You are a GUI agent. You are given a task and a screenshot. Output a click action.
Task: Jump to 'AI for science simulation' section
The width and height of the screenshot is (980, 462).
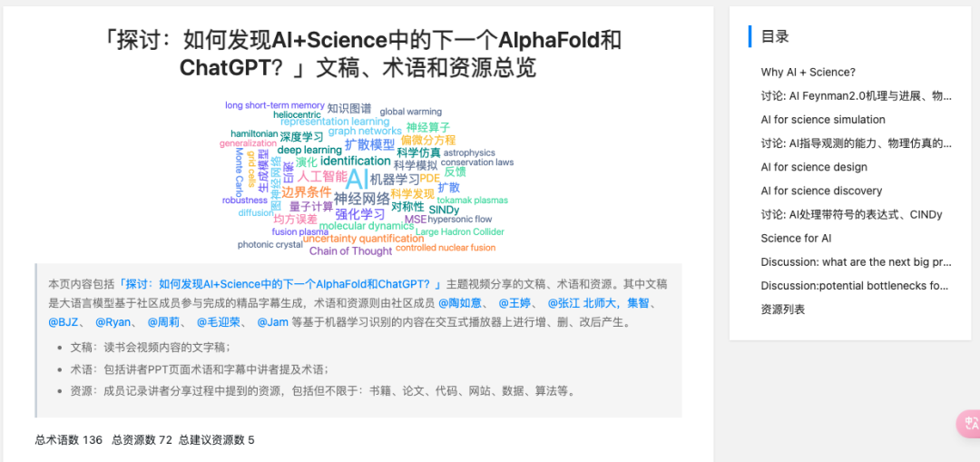(x=822, y=120)
